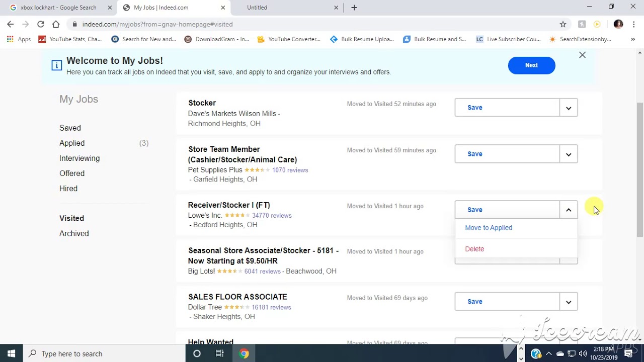The width and height of the screenshot is (644, 362).
Task: Collapse options for Lowe's Receiver/Stocker job
Action: point(569,210)
